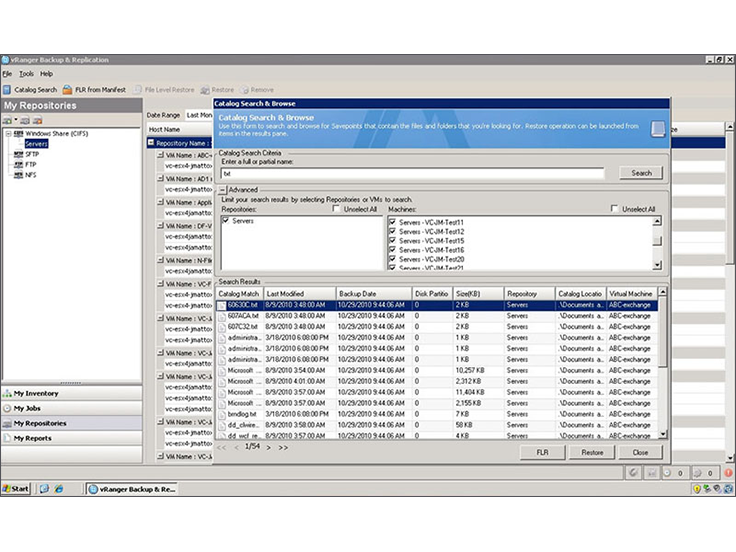
Task: Open dropdown arrow beside add repository icon
Action: coord(16,120)
